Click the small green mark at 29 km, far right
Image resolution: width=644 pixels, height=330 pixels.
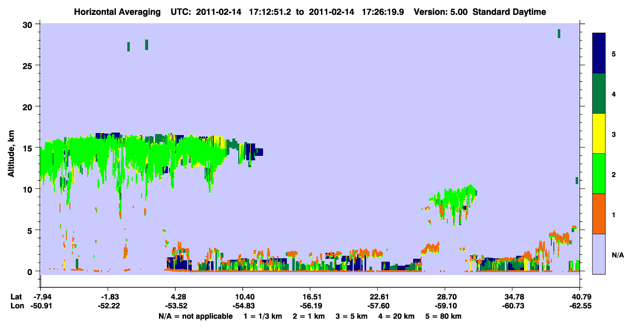559,34
